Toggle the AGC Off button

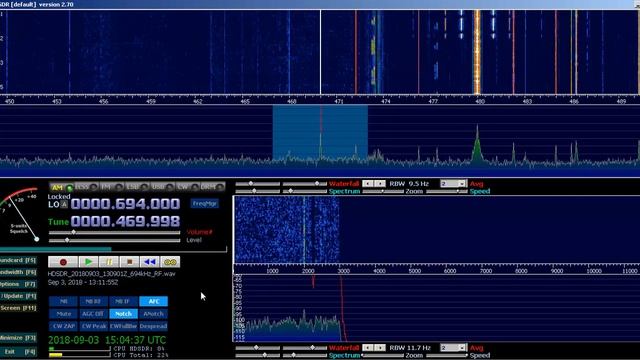tap(93, 313)
